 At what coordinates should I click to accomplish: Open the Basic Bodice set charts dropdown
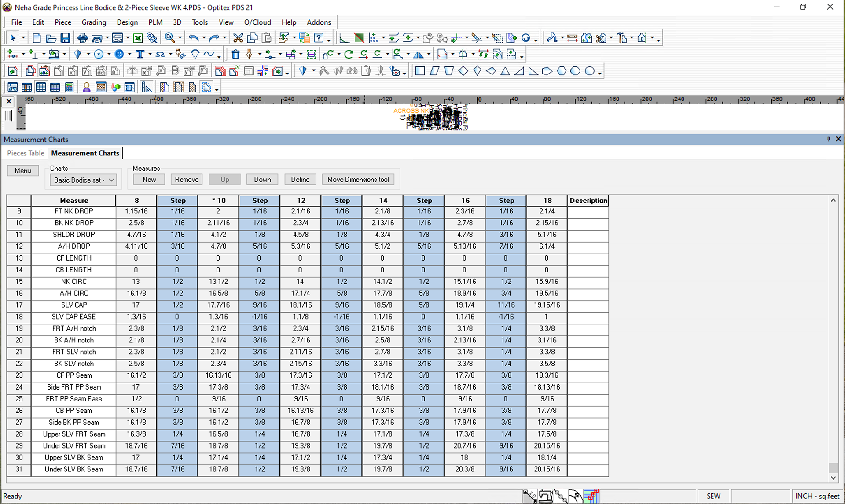coord(83,180)
